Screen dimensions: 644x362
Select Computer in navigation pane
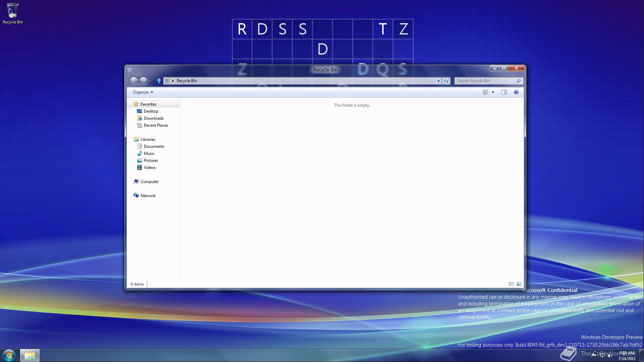[149, 182]
